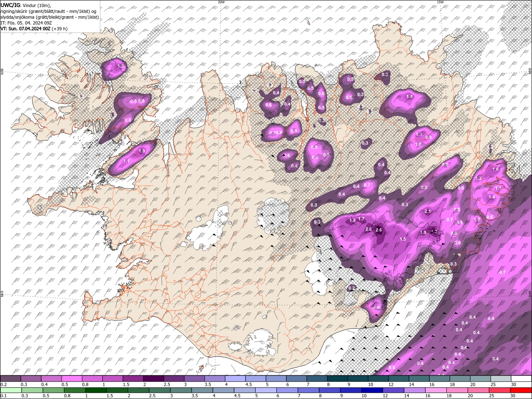Pick the dark purple upper swatch labeled 2
The image size is (532, 399).
153,379
